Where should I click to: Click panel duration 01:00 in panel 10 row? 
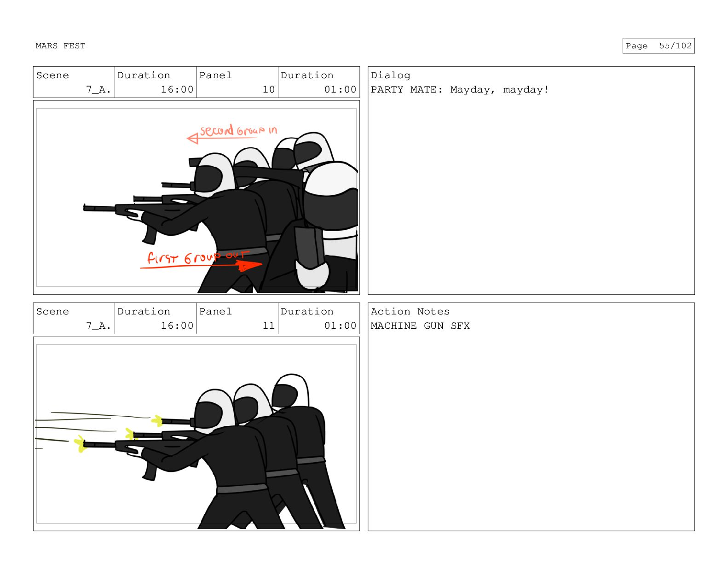click(x=341, y=90)
